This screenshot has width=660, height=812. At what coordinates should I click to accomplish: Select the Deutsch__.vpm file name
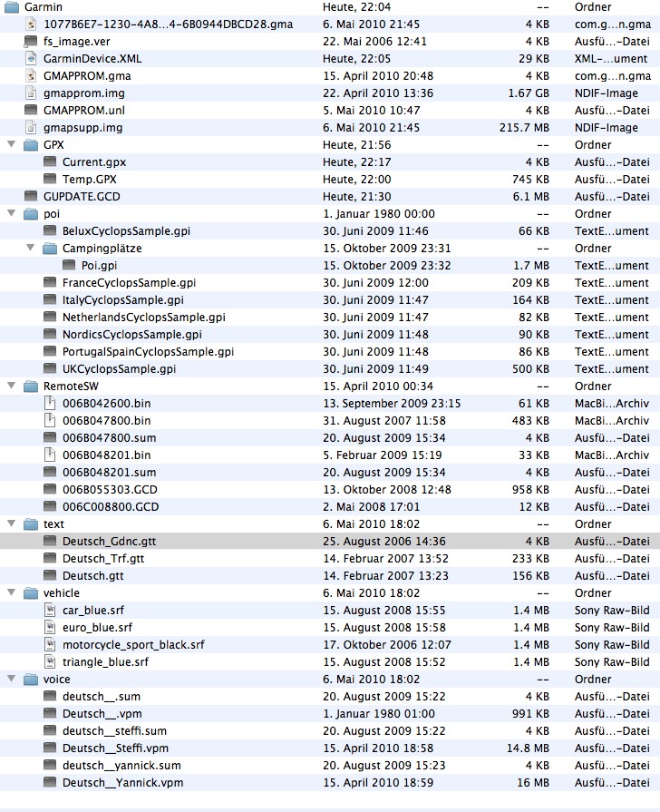coord(102,714)
